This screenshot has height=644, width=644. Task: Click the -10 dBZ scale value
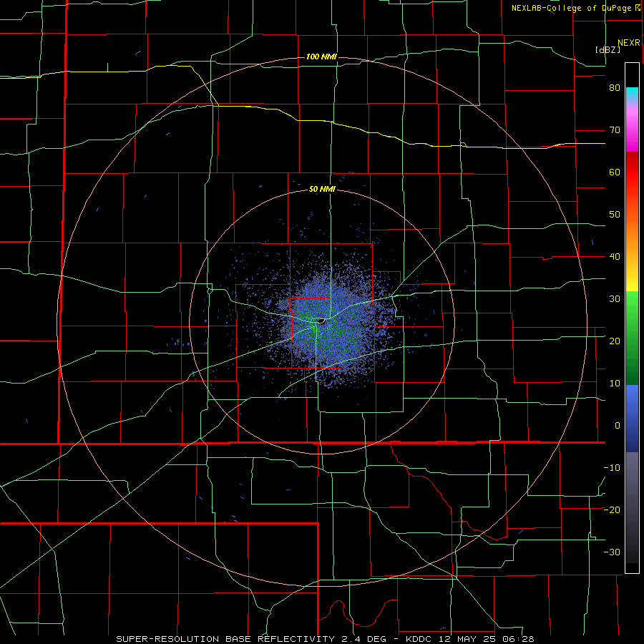pos(612,468)
